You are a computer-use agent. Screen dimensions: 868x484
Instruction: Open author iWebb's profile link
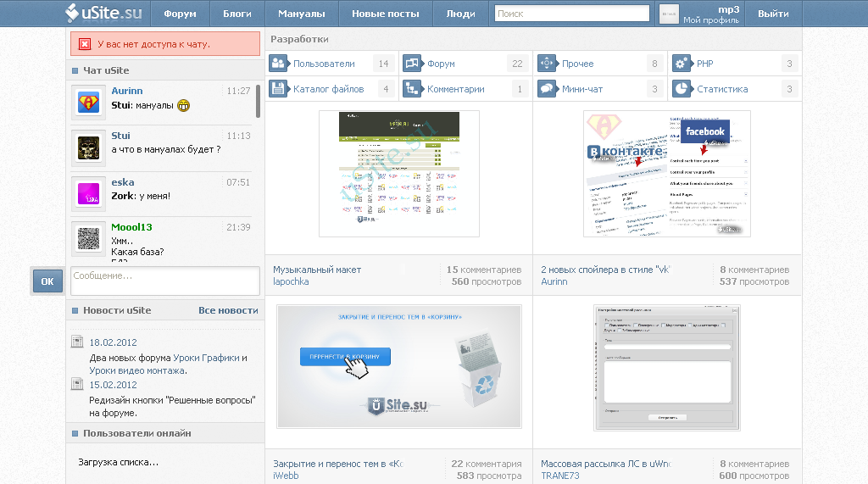(286, 476)
